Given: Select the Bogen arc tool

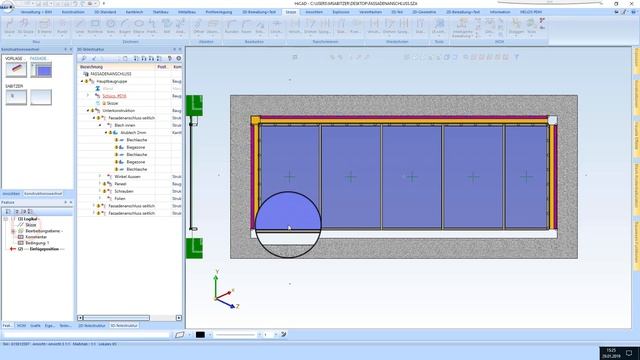Looking at the screenshot, I should pos(124,27).
